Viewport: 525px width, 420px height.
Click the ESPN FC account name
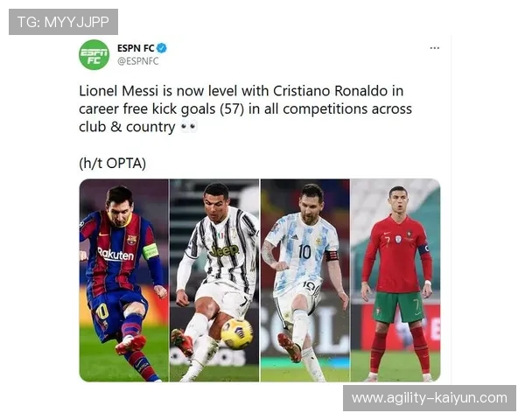click(136, 48)
